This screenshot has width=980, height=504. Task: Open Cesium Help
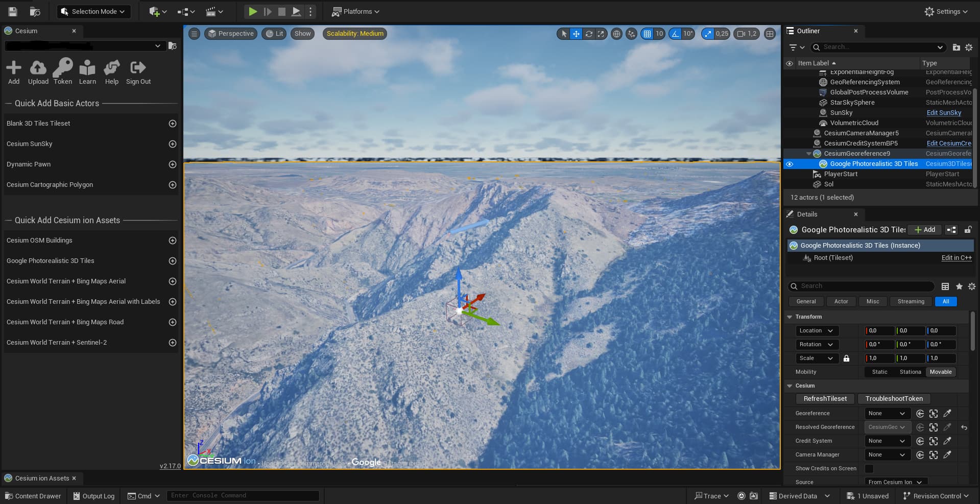point(112,72)
